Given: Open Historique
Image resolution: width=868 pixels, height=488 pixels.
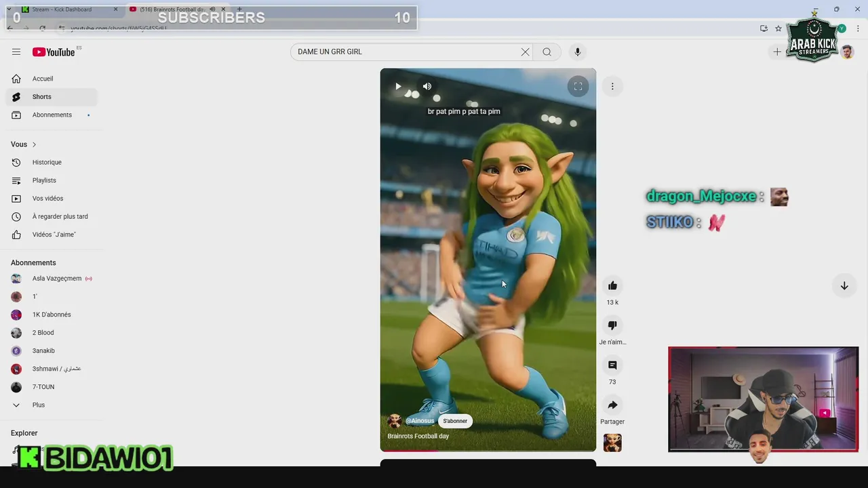Looking at the screenshot, I should pos(52,163).
